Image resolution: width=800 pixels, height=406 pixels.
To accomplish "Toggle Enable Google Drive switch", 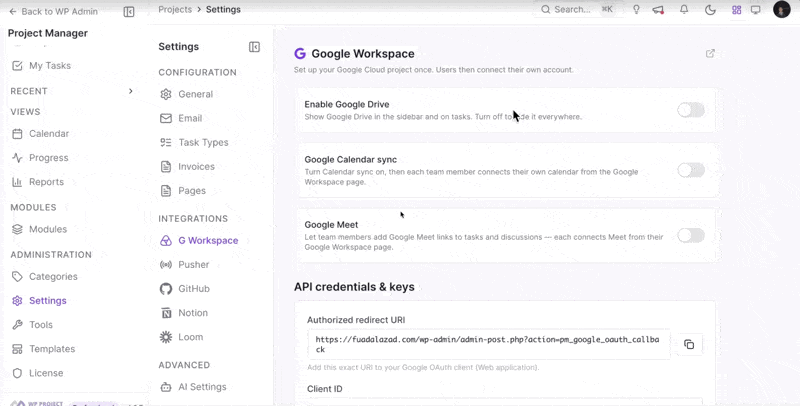I will [x=691, y=110].
